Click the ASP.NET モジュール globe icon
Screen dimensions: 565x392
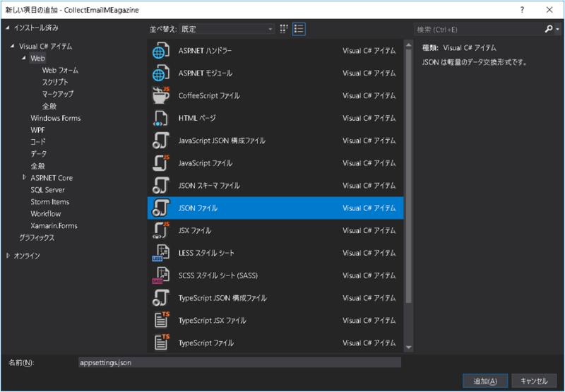coord(161,73)
